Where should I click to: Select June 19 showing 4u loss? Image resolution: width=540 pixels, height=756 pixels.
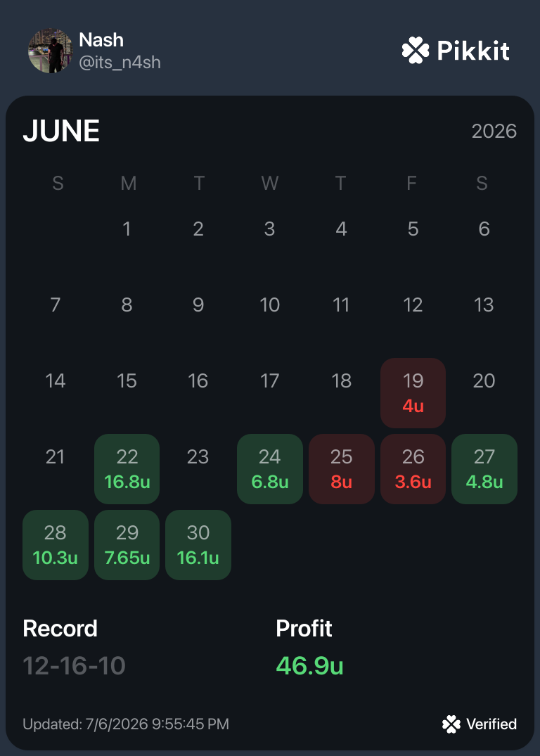[x=413, y=393]
